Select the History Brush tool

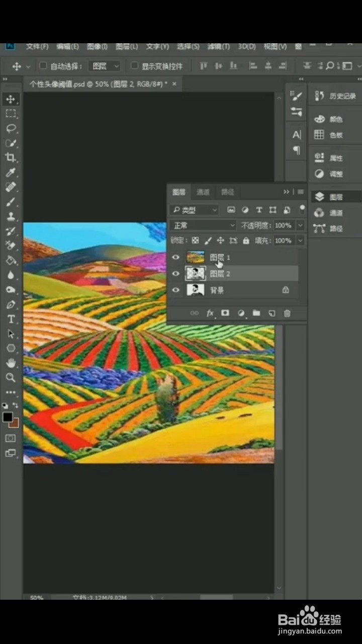coord(11,231)
